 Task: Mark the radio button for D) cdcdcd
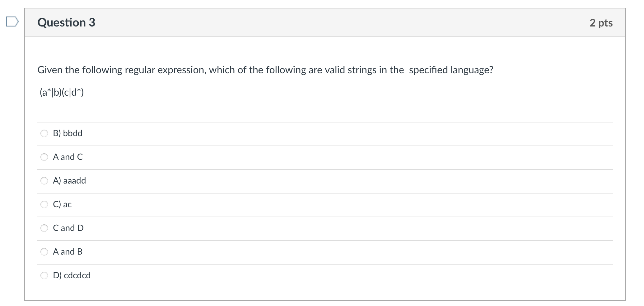pos(44,275)
